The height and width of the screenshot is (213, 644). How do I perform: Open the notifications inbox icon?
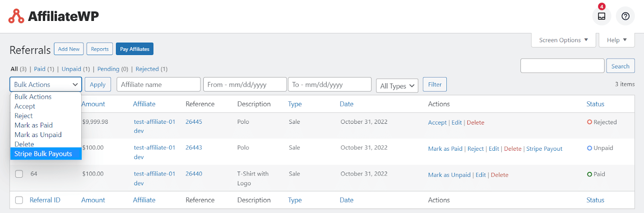(x=601, y=16)
